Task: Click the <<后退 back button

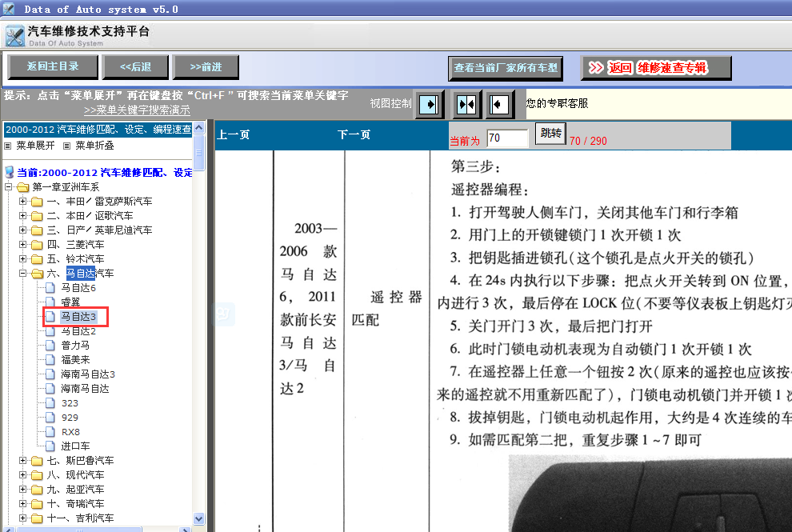Action: [135, 66]
